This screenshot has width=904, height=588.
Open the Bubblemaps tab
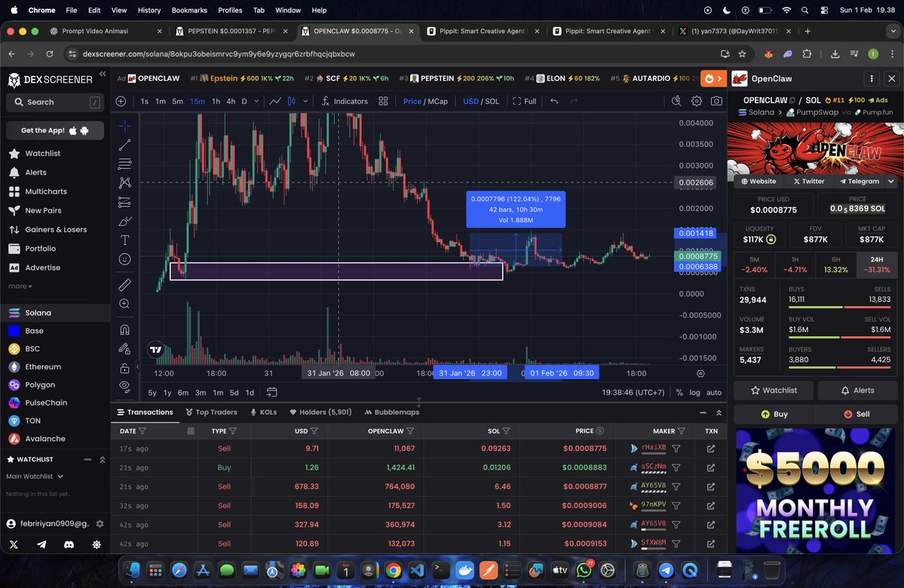click(392, 412)
